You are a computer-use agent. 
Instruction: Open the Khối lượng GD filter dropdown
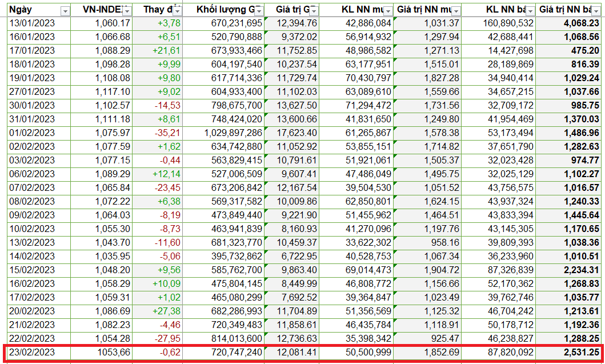pyautogui.click(x=259, y=11)
